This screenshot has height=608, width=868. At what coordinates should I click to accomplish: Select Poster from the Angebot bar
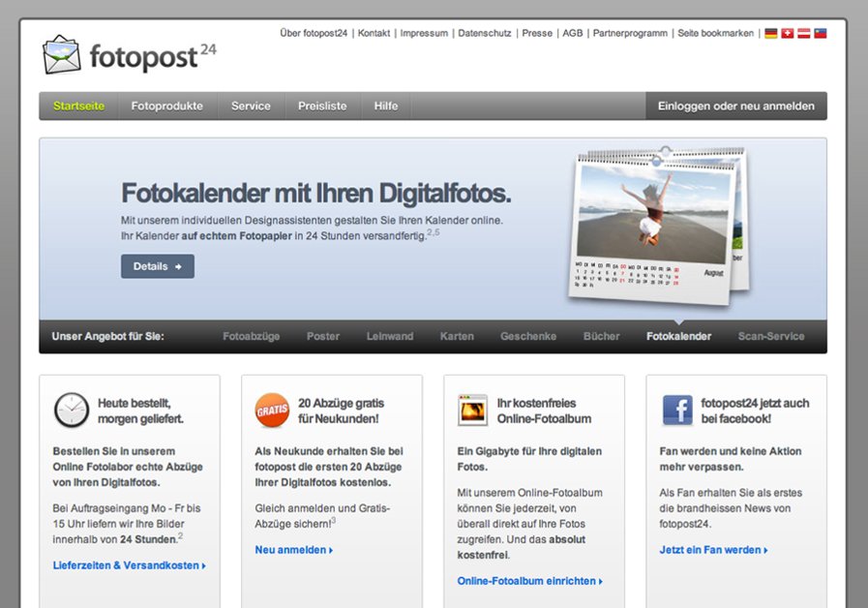point(323,336)
